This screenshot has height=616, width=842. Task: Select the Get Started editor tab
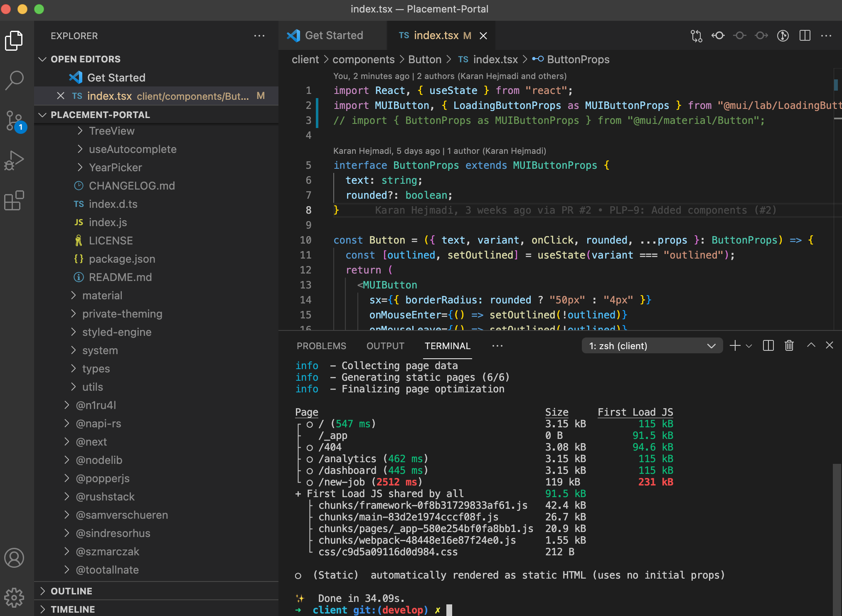(x=333, y=35)
